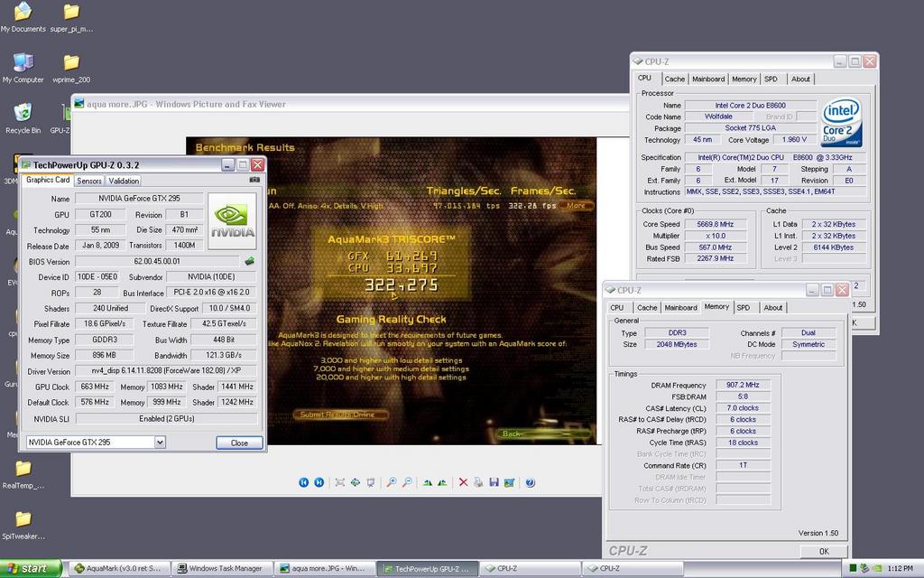Image resolution: width=924 pixels, height=578 pixels.
Task: Open GPU selection dropdown in GPU-Z
Action: pyautogui.click(x=160, y=442)
